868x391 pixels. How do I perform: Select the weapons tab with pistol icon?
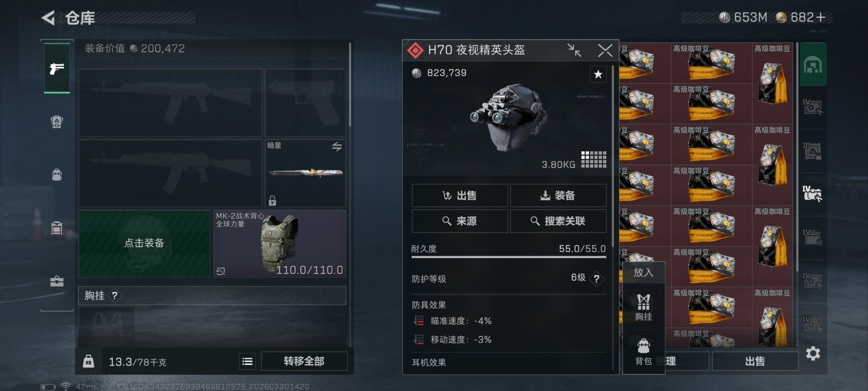(57, 68)
